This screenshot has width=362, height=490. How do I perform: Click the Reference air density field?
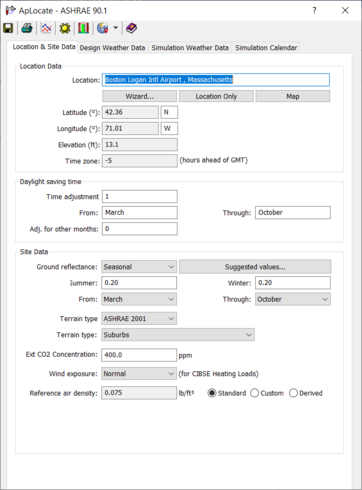[139, 393]
